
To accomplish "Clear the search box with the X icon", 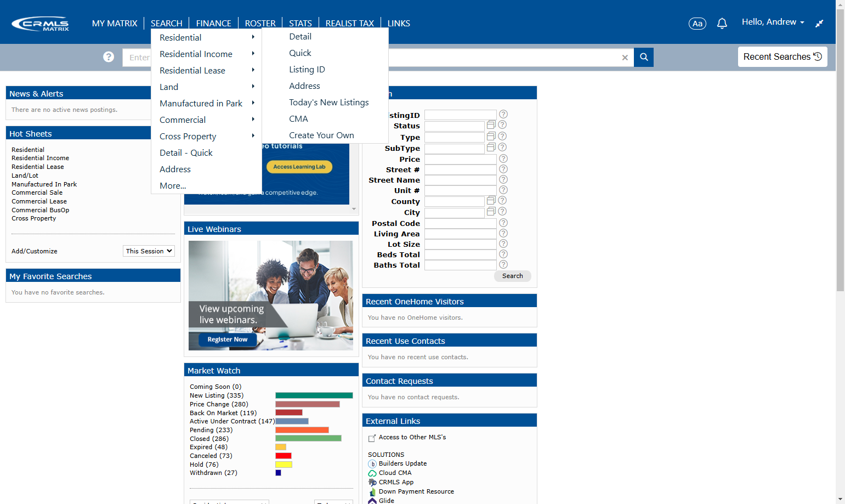I will click(625, 58).
